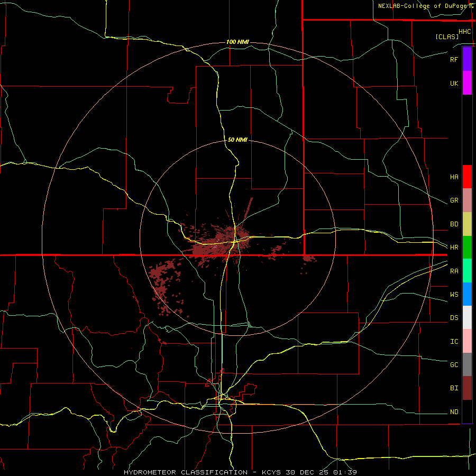Image resolution: width=476 pixels, height=476 pixels.
Task: Click the NEXLAB-College of DuPage text
Action: coord(424,6)
